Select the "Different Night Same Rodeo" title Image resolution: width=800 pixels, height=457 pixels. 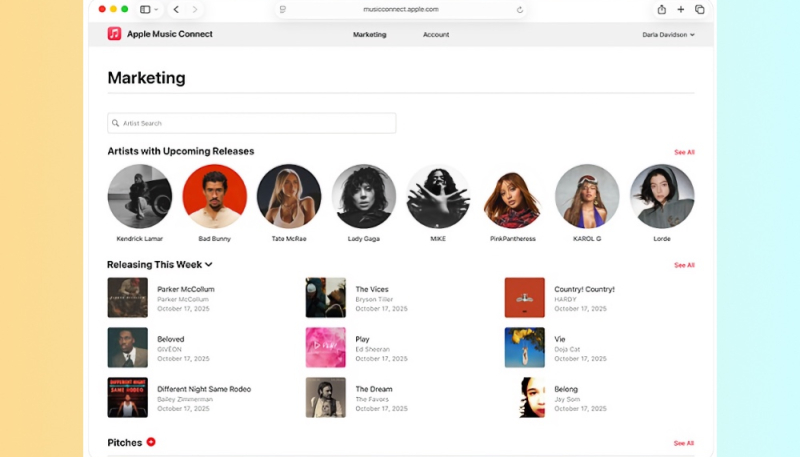[204, 389]
